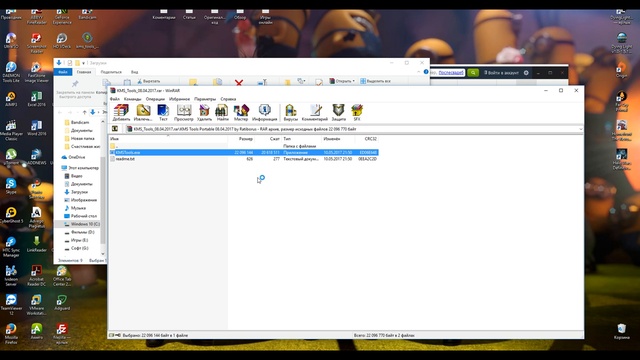Select Фильмы (D:) drive in Explorer tree

[x=80, y=232]
